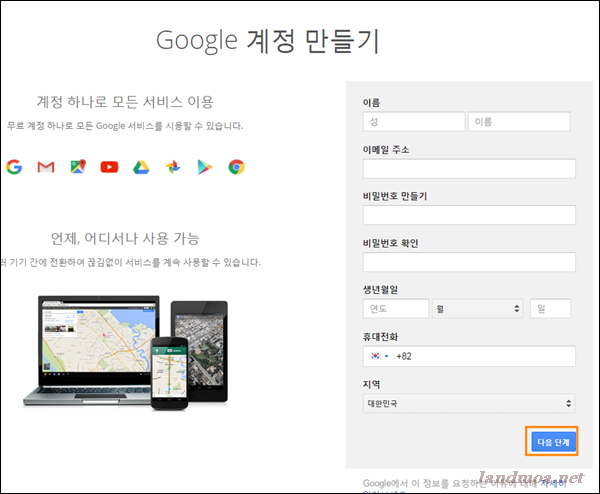Click the '지역' label
Viewport: 600px width, 494px height.
pyautogui.click(x=372, y=384)
